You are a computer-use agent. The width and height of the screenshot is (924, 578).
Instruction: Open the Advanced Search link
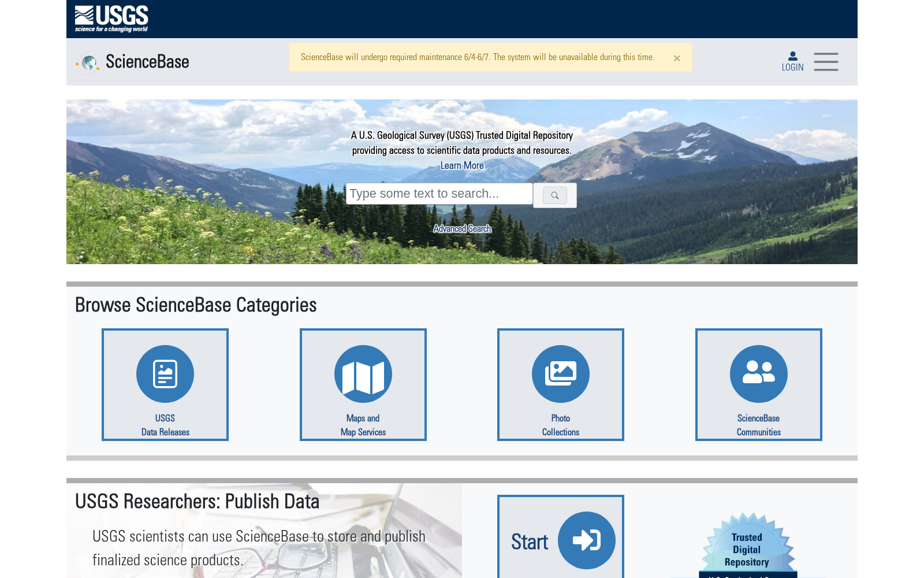click(462, 229)
